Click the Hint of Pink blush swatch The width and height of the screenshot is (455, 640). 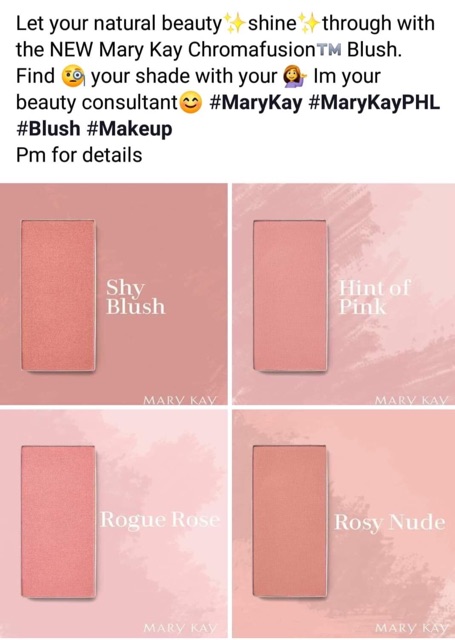pyautogui.click(x=290, y=296)
